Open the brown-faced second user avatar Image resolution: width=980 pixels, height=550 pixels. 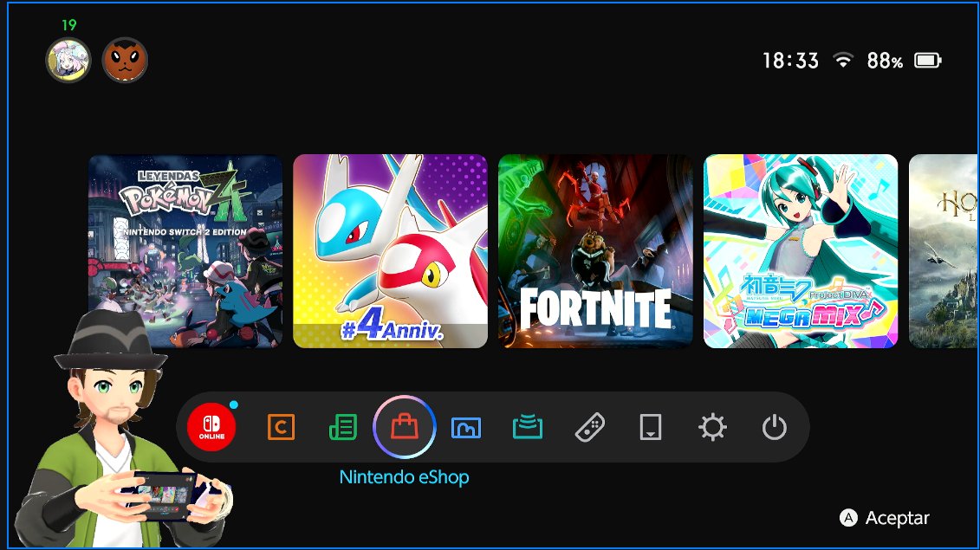(x=125, y=61)
